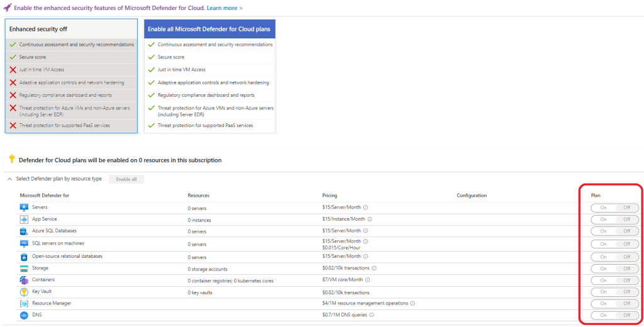Click the Servers resource icon

(x=24, y=207)
